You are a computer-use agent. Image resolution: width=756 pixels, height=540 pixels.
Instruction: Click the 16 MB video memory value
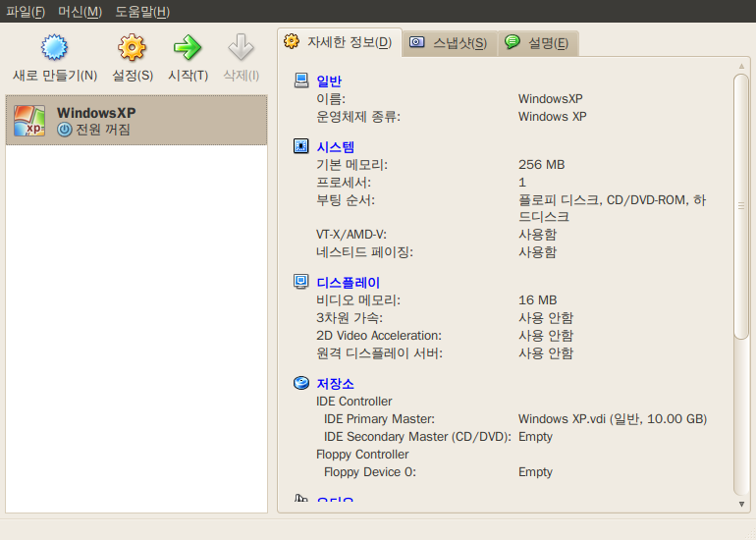(x=538, y=300)
